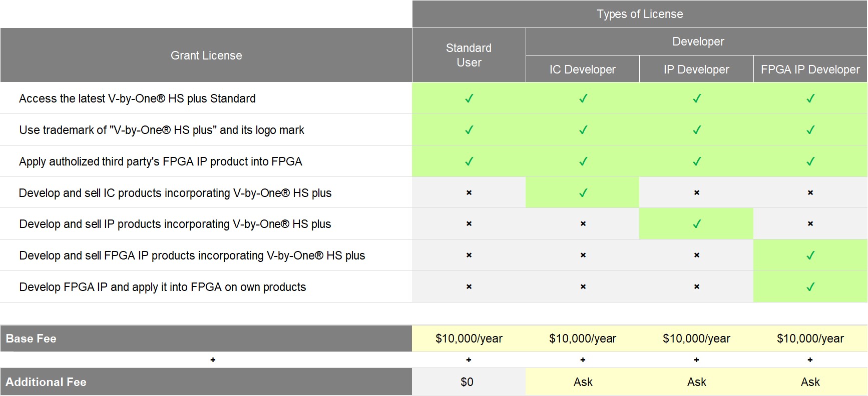Screen dimensions: 868x396
Task: Click IP Developer checkmark in Apply third party FPGA IP row
Action: click(697, 161)
